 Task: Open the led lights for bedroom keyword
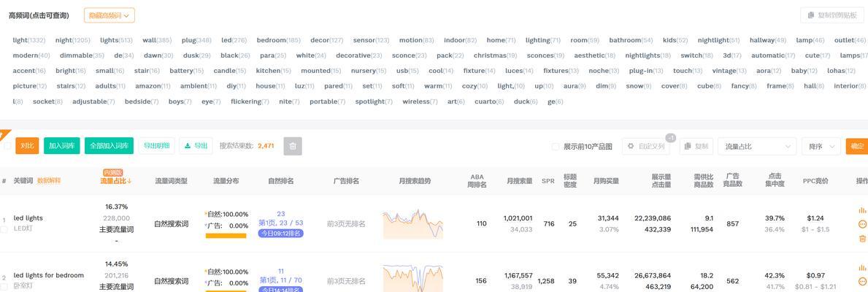tap(49, 275)
